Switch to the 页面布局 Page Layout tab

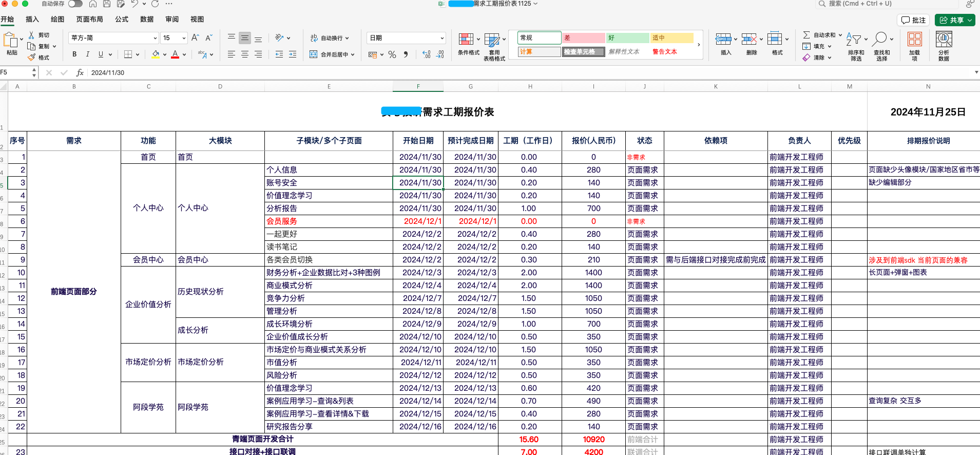point(90,20)
